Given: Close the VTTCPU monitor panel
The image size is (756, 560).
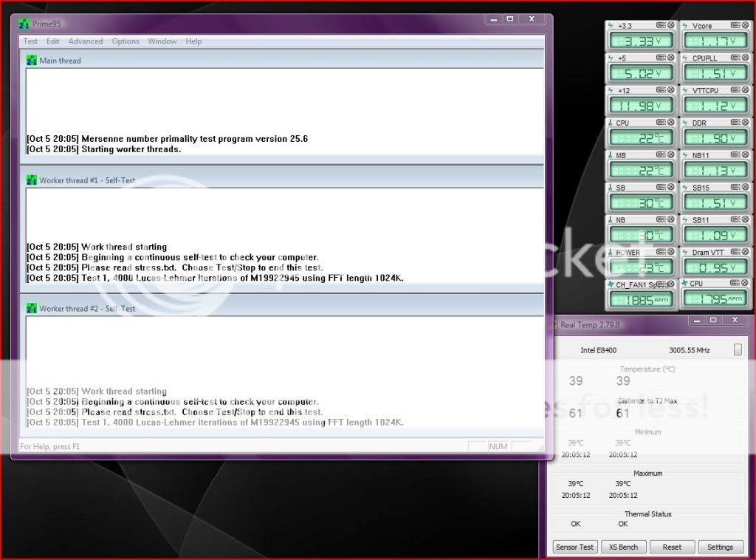Looking at the screenshot, I should 745,89.
